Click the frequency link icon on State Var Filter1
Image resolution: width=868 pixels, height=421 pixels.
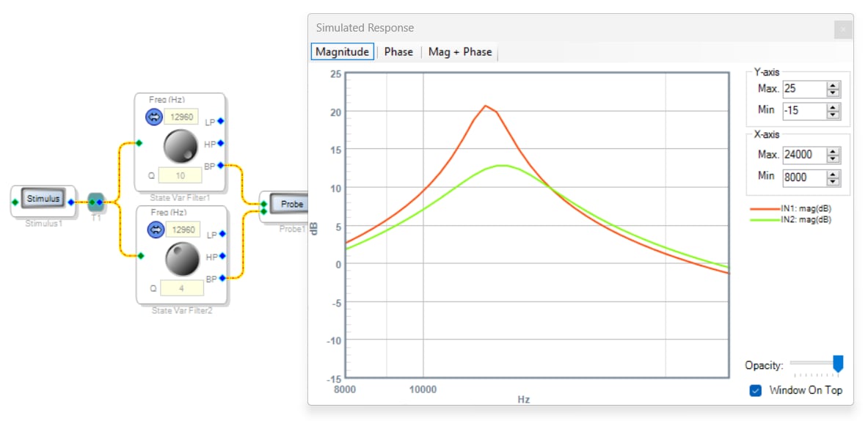(x=153, y=117)
